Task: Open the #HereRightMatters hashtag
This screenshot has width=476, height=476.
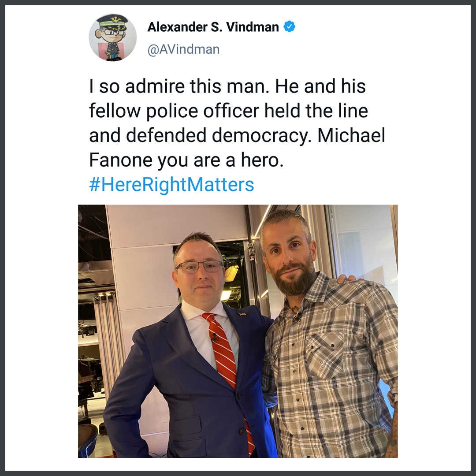Action: [x=171, y=185]
